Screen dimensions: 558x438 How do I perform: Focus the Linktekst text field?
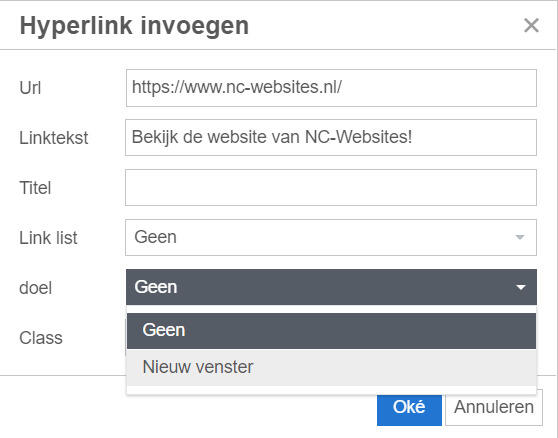331,138
